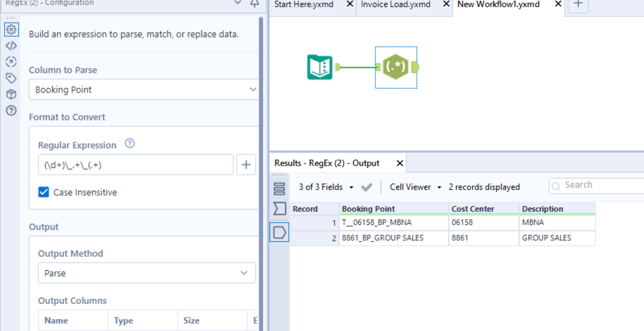Select the Input Data tool on the canvas

pos(319,67)
